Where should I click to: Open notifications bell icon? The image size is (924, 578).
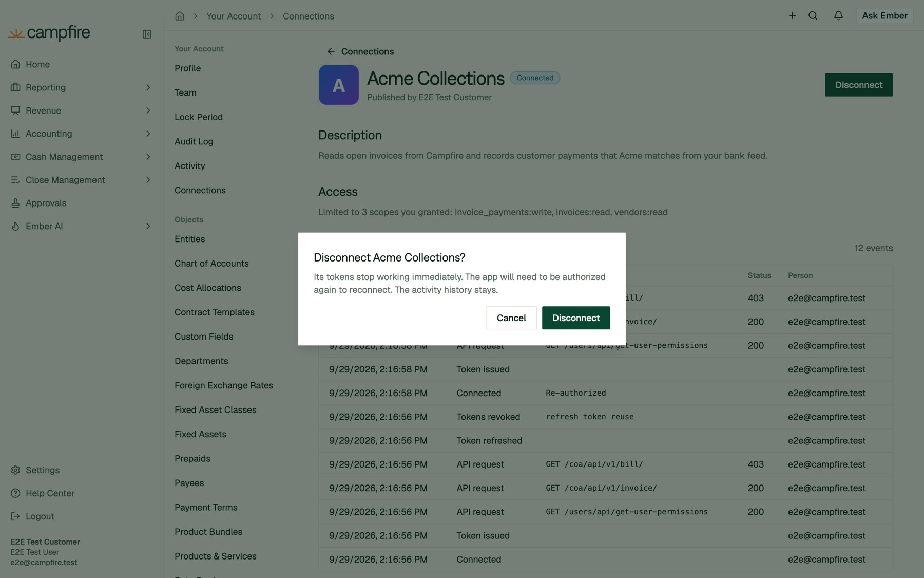(838, 15)
